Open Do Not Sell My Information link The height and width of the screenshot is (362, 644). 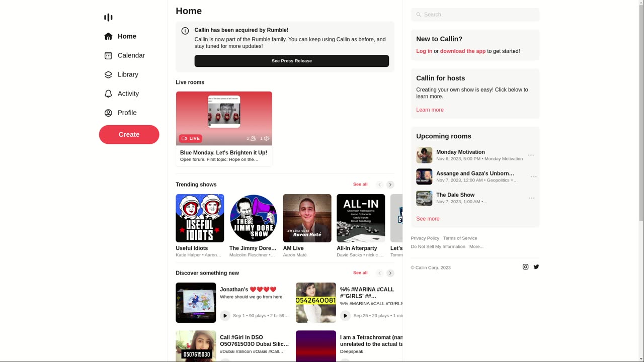438,247
